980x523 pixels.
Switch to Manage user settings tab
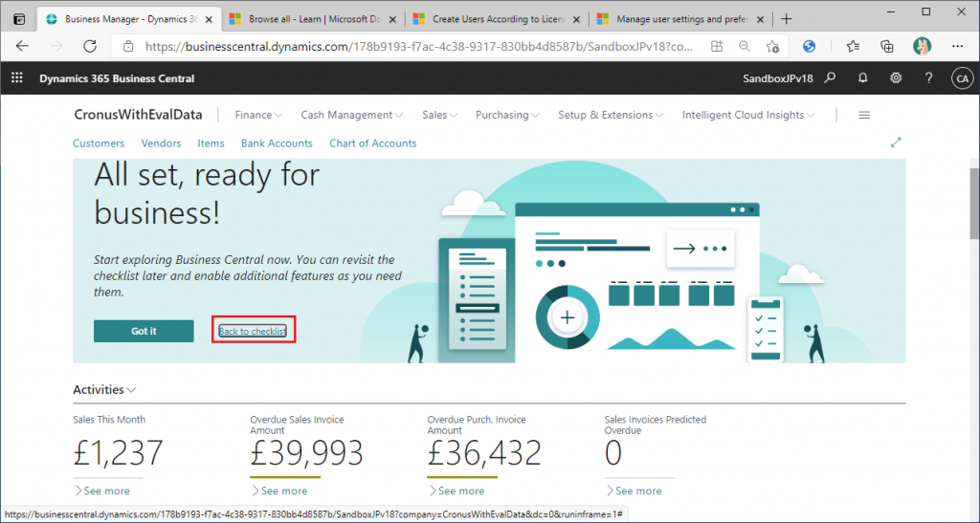[x=681, y=19]
